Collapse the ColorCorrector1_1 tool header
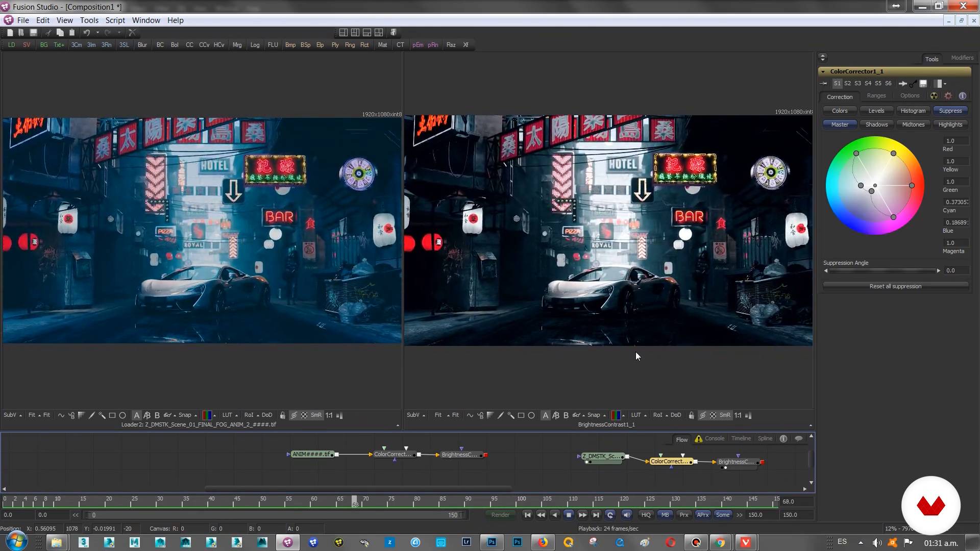980x551 pixels. pos(823,71)
